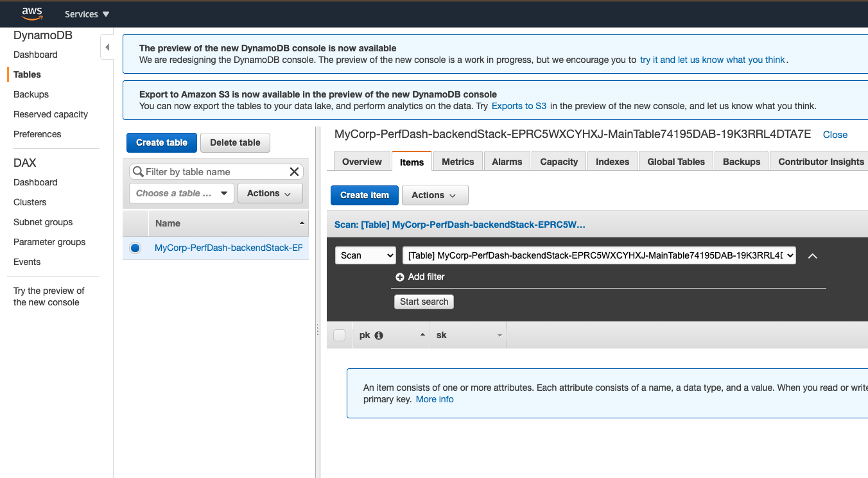
Task: Click Try the preview of new console
Action: (49, 296)
